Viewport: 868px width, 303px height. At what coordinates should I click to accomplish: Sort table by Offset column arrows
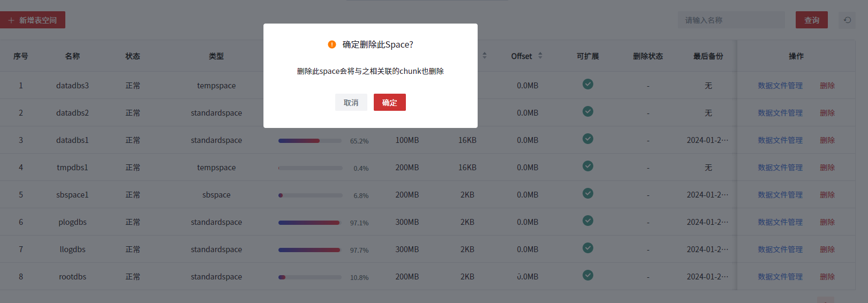pos(540,56)
